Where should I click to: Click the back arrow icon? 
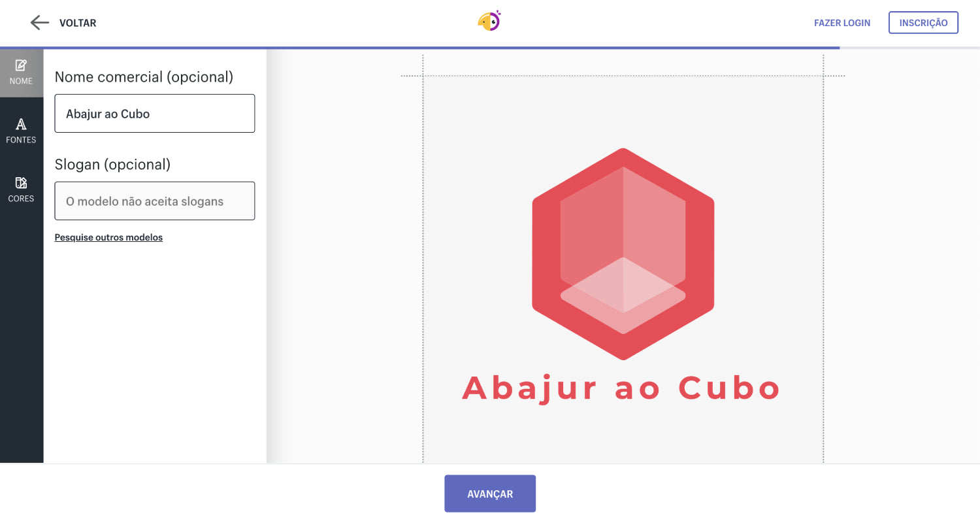(x=40, y=23)
